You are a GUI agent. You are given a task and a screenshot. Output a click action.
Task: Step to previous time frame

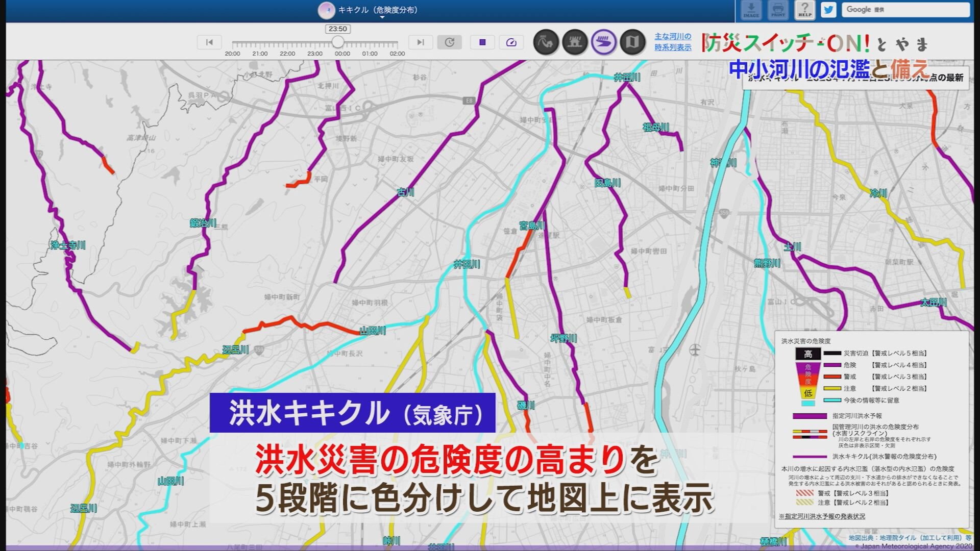coord(209,42)
